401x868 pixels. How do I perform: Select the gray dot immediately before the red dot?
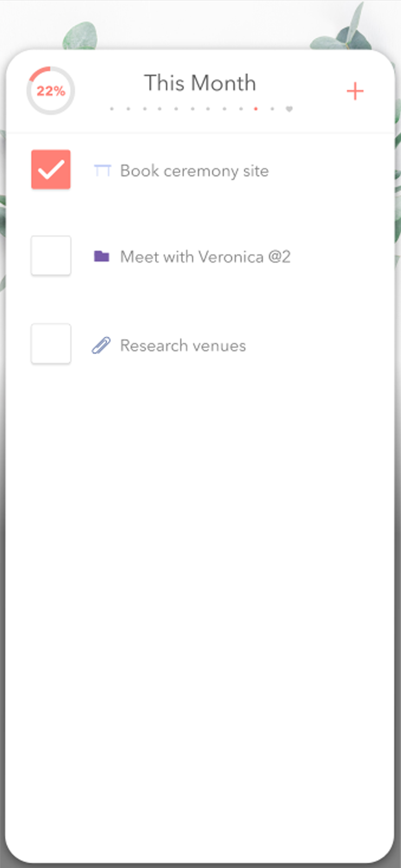(x=241, y=109)
